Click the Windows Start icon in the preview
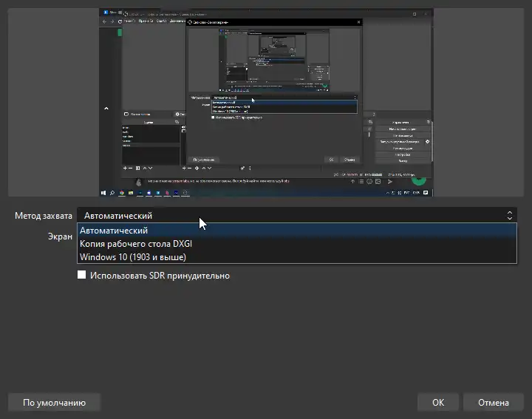Screen dimensions: 532x419 coord(104,193)
